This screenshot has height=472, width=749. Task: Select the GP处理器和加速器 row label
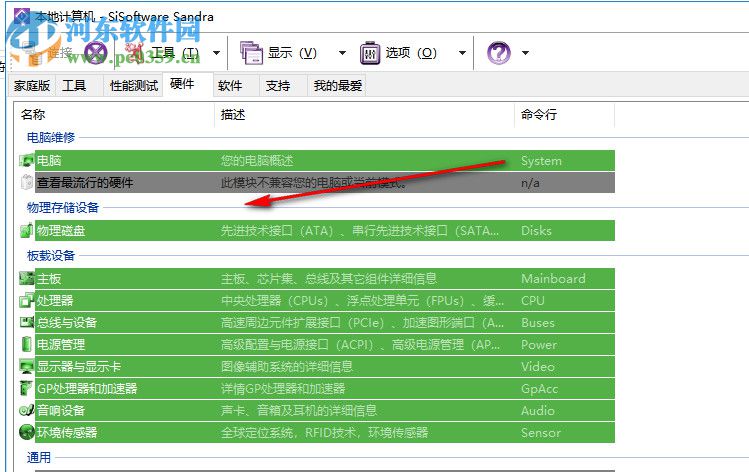click(x=87, y=388)
